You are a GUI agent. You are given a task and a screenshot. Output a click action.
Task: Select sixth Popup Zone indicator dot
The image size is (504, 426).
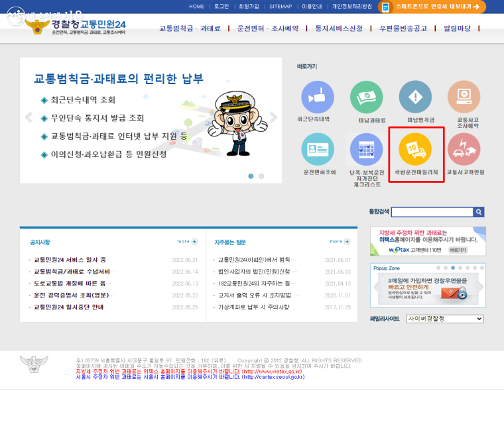click(x=475, y=268)
